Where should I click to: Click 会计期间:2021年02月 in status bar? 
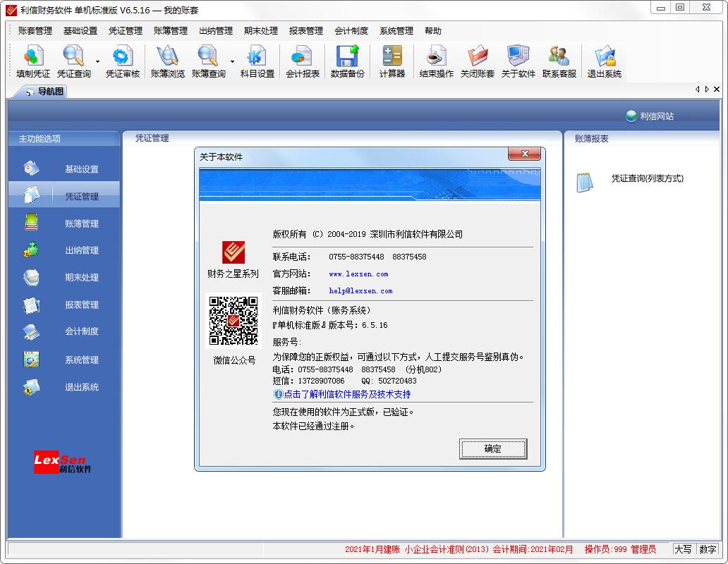click(x=533, y=549)
